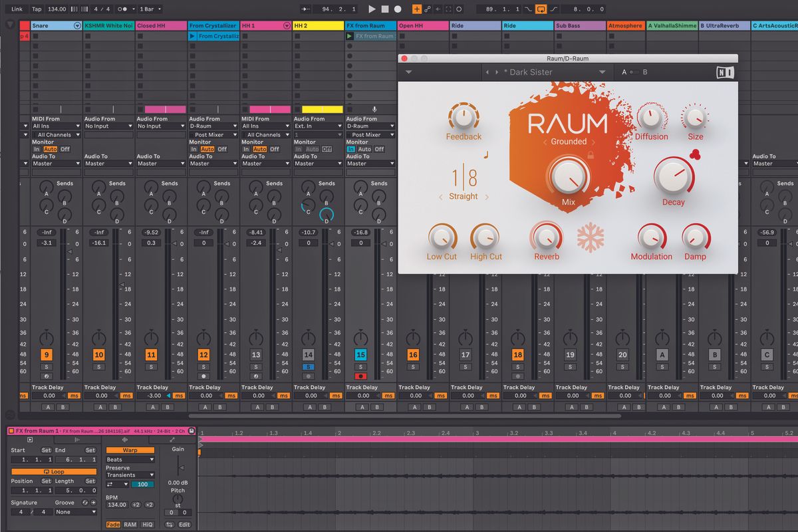Switch Raum to preset slot B
Viewport: 798px width, 532px height.
click(644, 72)
